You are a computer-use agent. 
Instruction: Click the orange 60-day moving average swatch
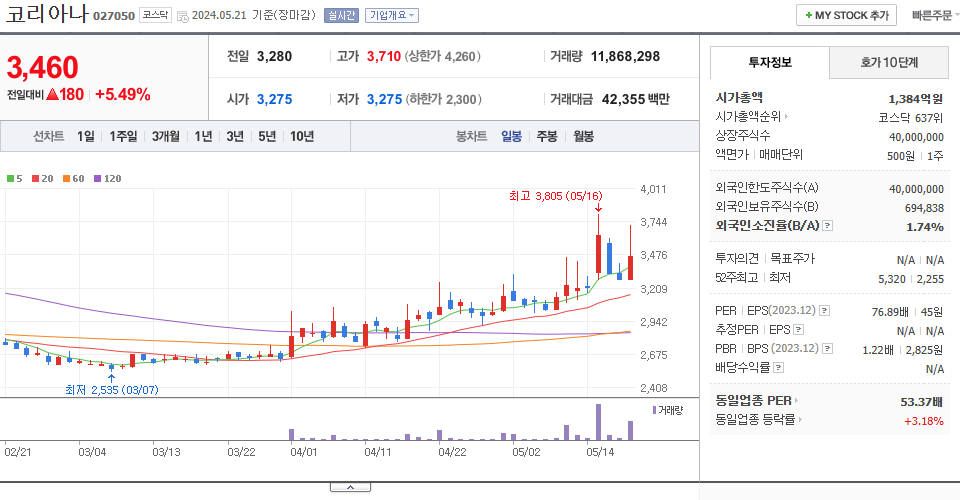[x=66, y=179]
